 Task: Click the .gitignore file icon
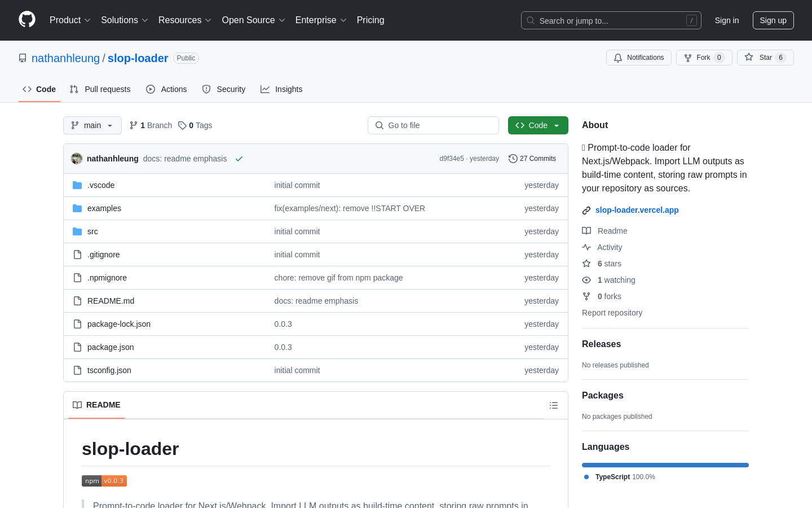77,255
